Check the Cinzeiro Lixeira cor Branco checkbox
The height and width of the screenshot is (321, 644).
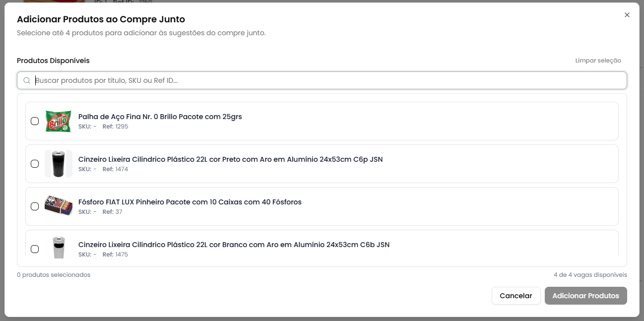[35, 249]
